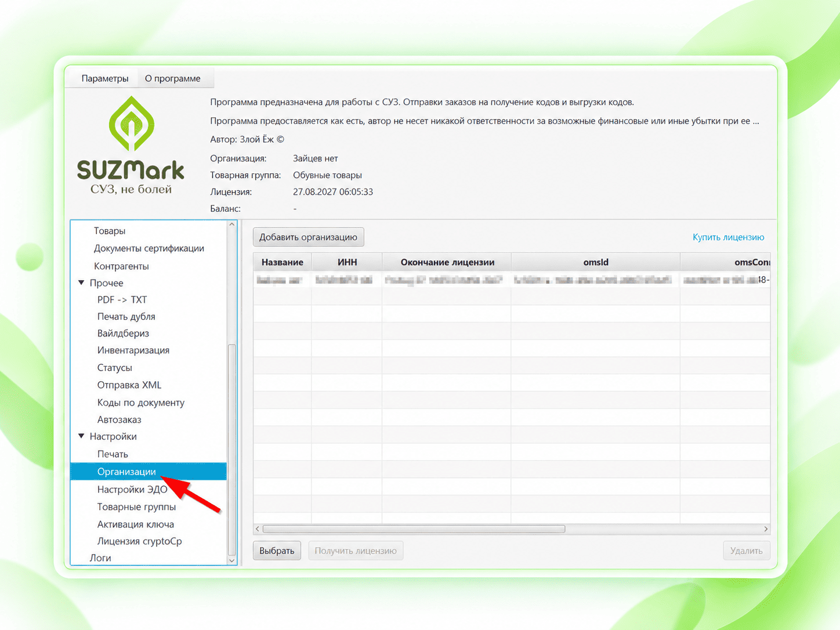Open the Логи tree item
The width and height of the screenshot is (840, 630).
tap(100, 558)
